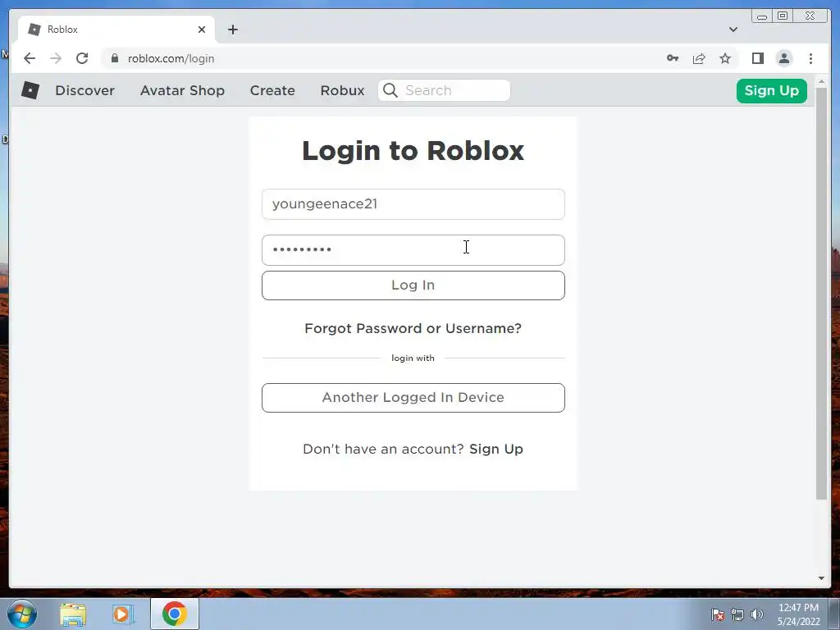Launch Windows Media Player from taskbar
This screenshot has height=630, width=840.
tap(122, 614)
